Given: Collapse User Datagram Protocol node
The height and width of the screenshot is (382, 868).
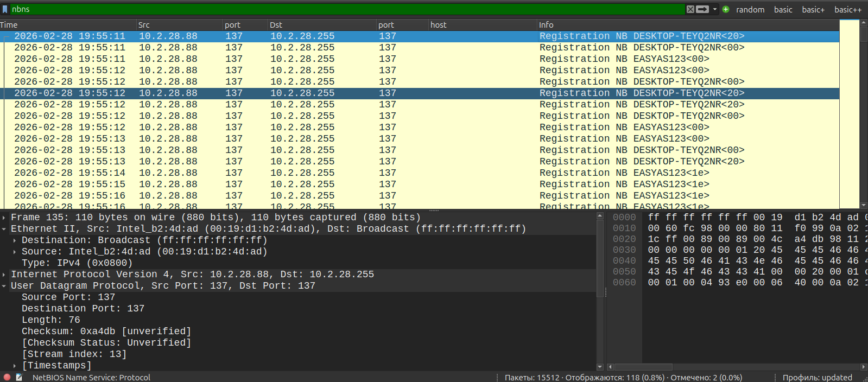Looking at the screenshot, I should click(4, 286).
